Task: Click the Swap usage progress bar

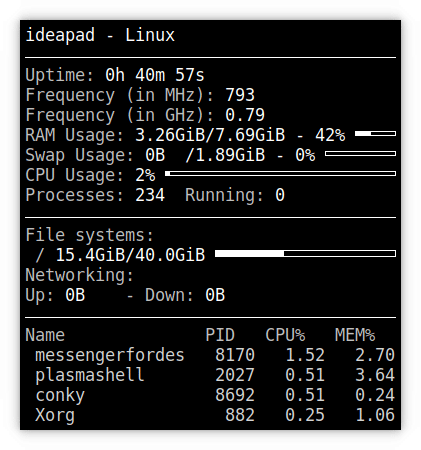Action: click(x=360, y=153)
